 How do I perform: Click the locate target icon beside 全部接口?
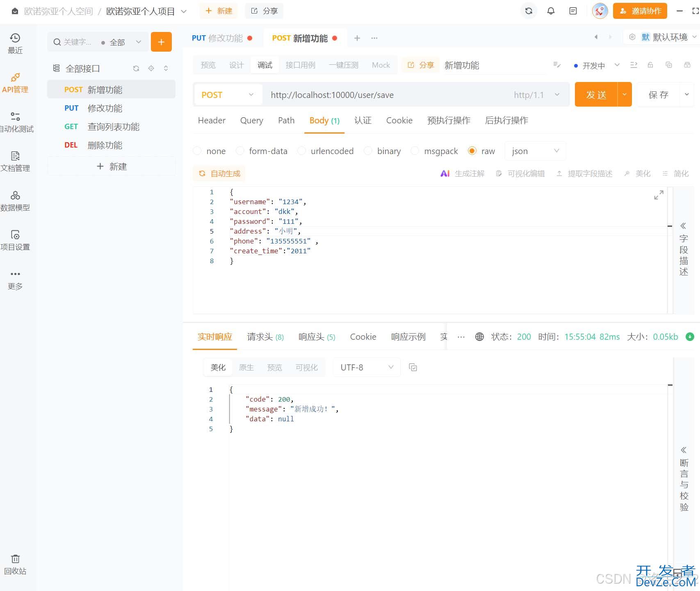151,68
